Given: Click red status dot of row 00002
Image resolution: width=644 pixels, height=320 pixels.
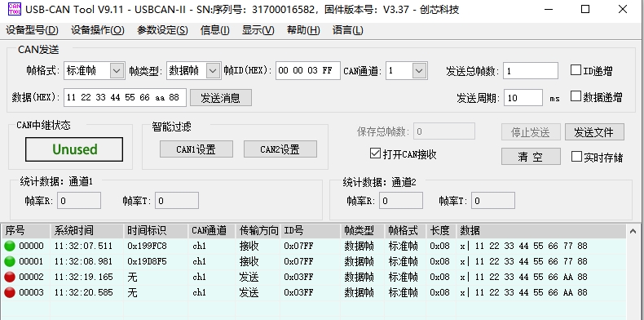Looking at the screenshot, I should [x=10, y=278].
